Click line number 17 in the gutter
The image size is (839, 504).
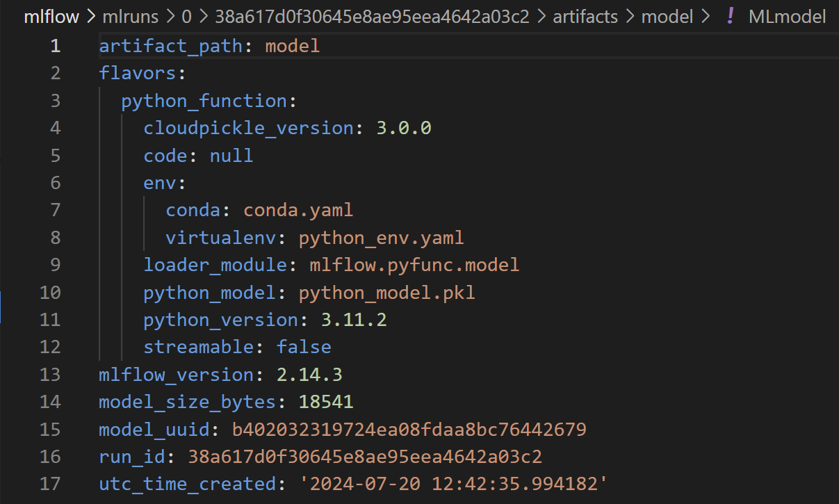pyautogui.click(x=50, y=484)
